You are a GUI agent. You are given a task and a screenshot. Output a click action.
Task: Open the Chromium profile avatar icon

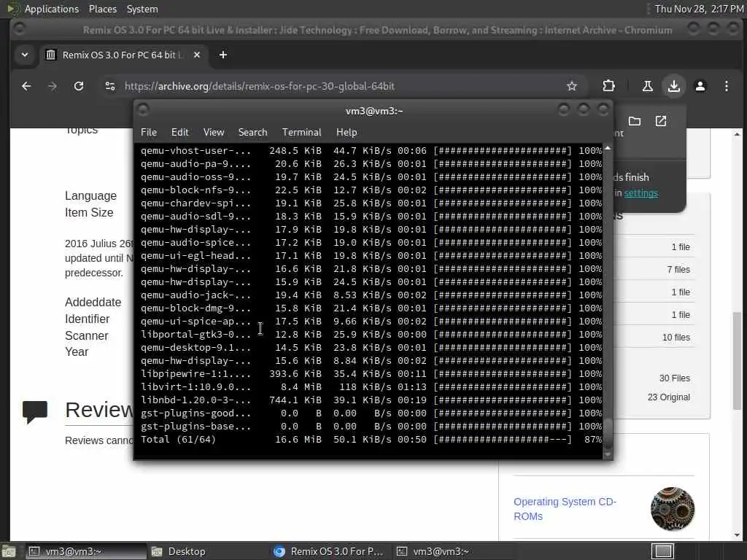pyautogui.click(x=700, y=86)
